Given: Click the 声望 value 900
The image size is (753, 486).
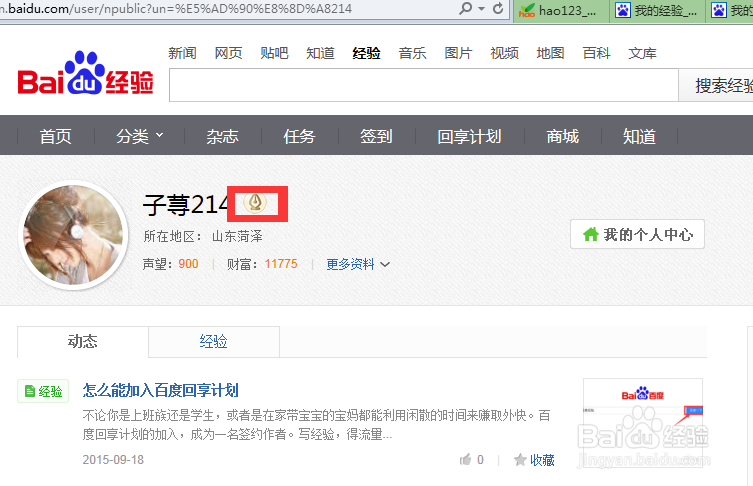Looking at the screenshot, I should 188,264.
